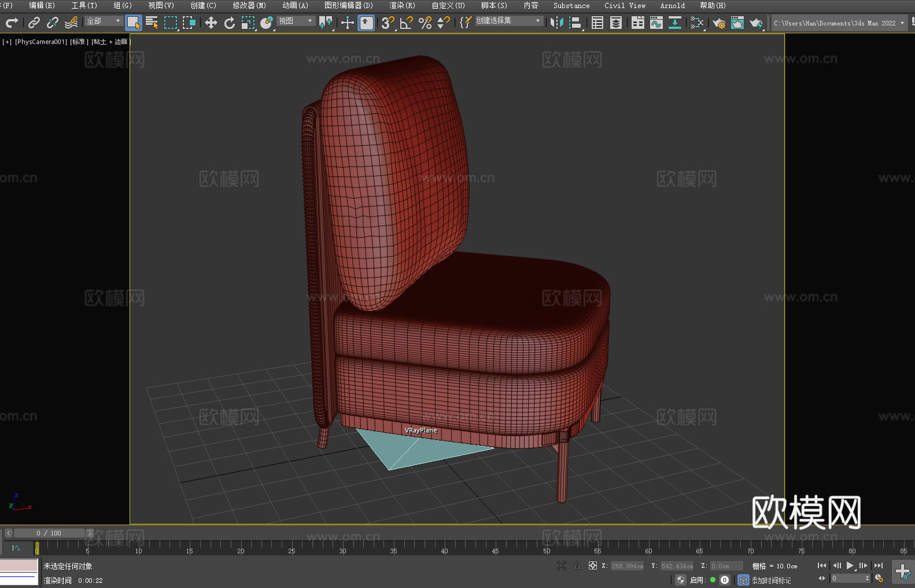Screen dimensions: 915x588
Task: Go to End of animation
Action: pos(879,565)
